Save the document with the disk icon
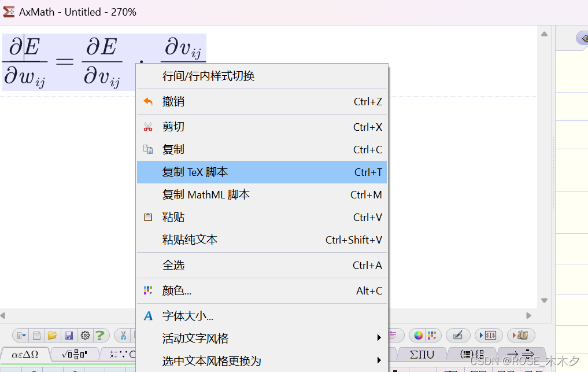 (68, 335)
